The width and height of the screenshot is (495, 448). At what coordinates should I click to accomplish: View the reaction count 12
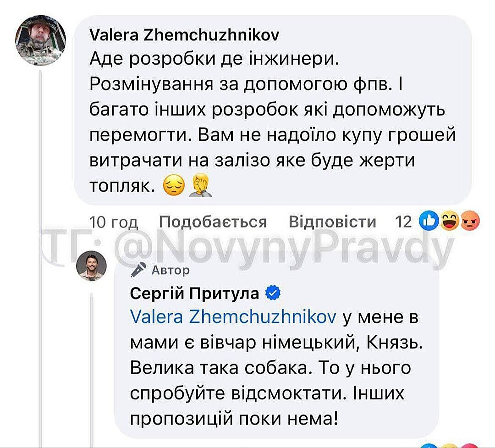point(403,222)
